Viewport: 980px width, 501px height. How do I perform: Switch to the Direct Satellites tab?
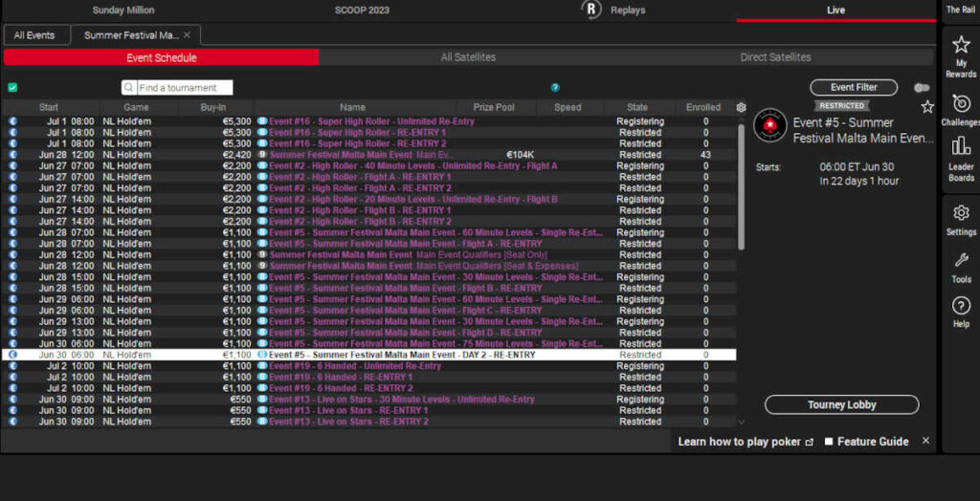coord(775,57)
